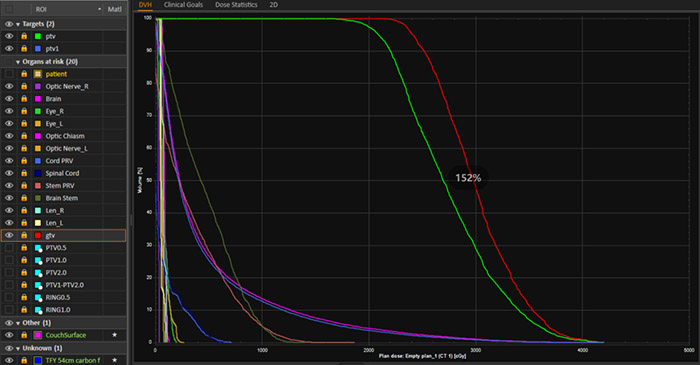The image size is (700, 365).
Task: Open the Dose Statistics tab
Action: pos(236,5)
